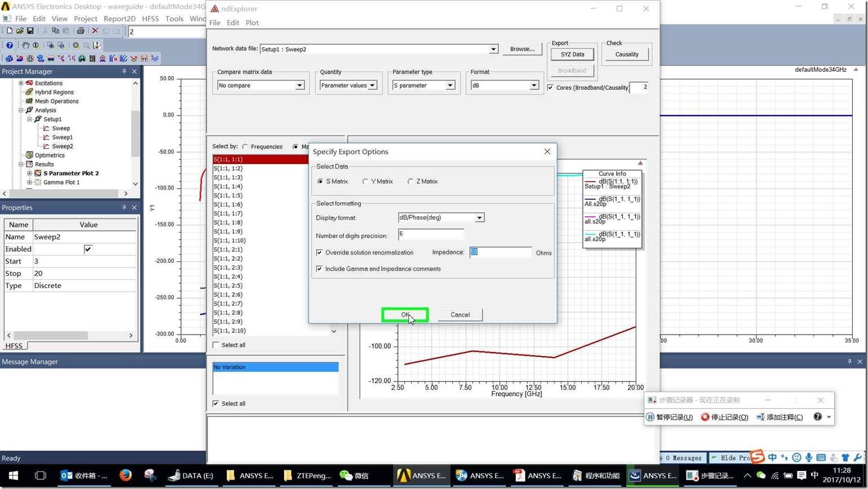Click the Causality check button
The image size is (868, 489).
(627, 54)
